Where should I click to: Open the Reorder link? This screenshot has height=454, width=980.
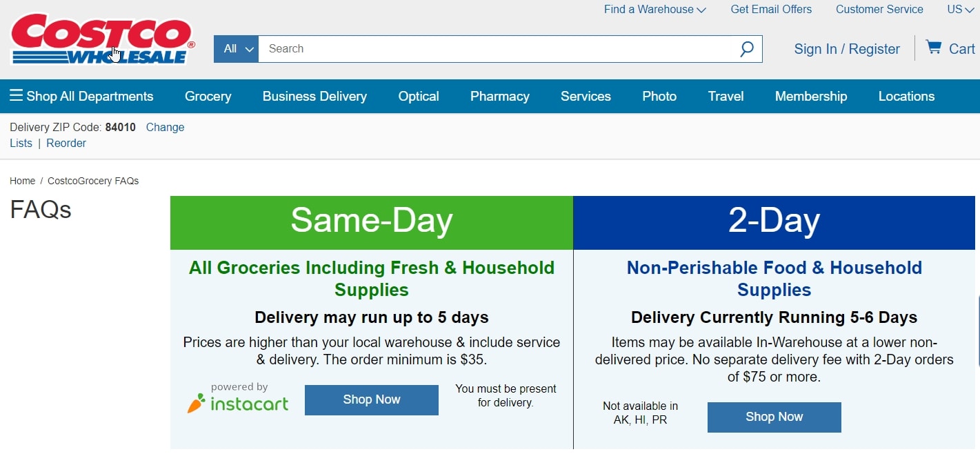click(66, 143)
